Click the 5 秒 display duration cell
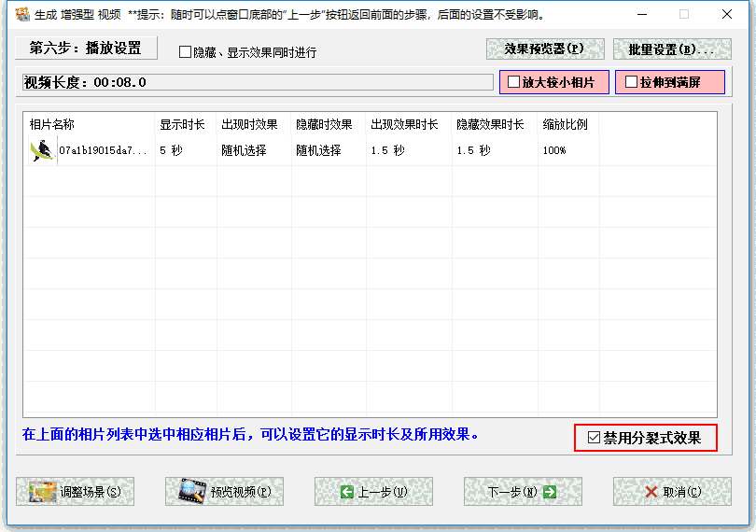This screenshot has height=532, width=756. [x=186, y=150]
